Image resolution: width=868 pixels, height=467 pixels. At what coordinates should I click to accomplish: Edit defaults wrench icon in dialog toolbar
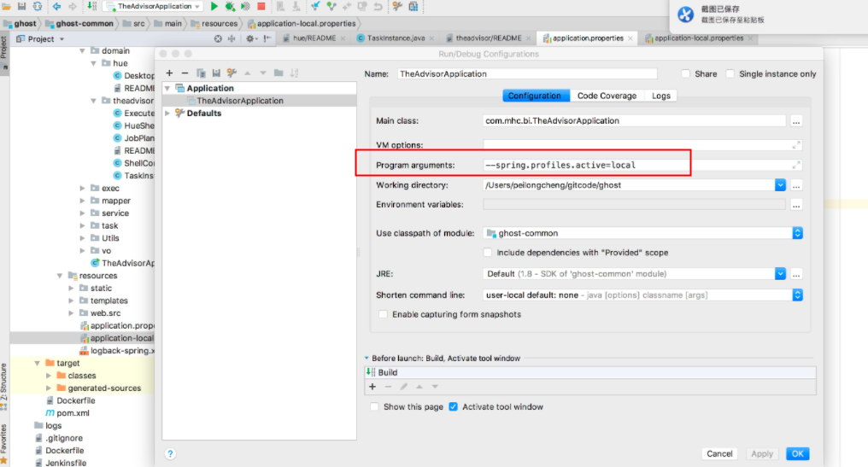point(232,73)
